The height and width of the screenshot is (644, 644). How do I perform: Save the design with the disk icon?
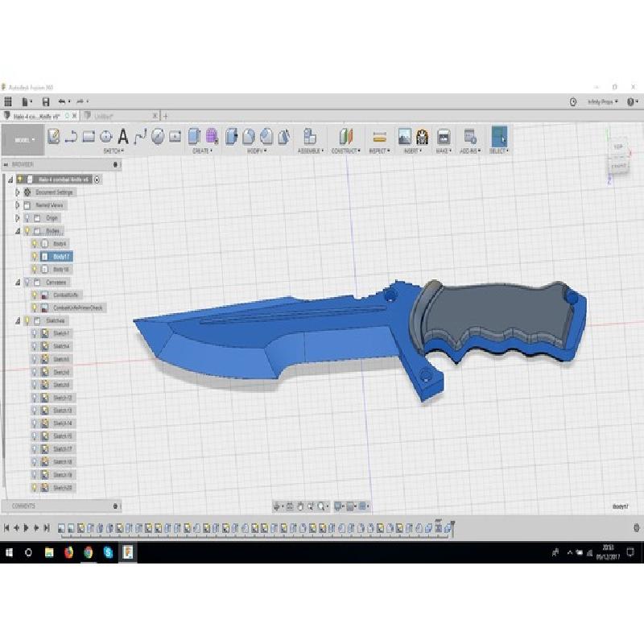click(x=46, y=101)
